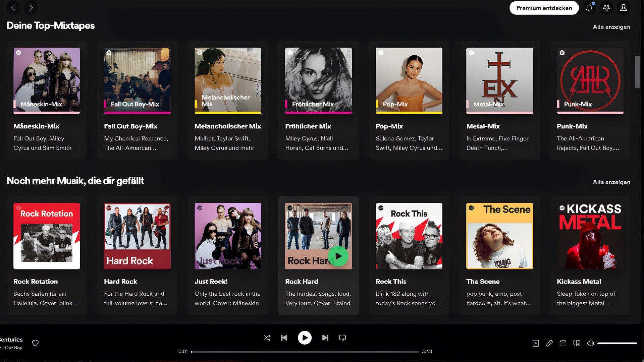The width and height of the screenshot is (644, 362).
Task: Click Fall Out Boy artist name in player
Action: tap(11, 348)
